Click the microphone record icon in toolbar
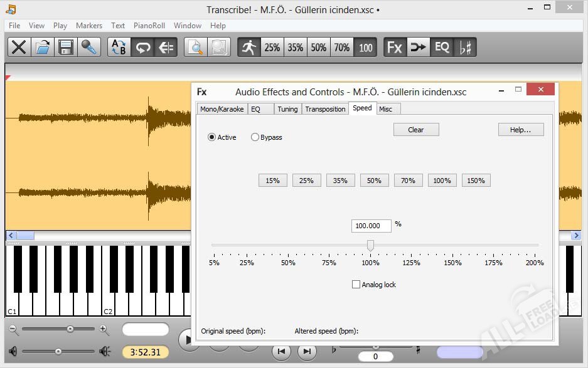Viewport: 588px width, 368px height. pos(89,47)
